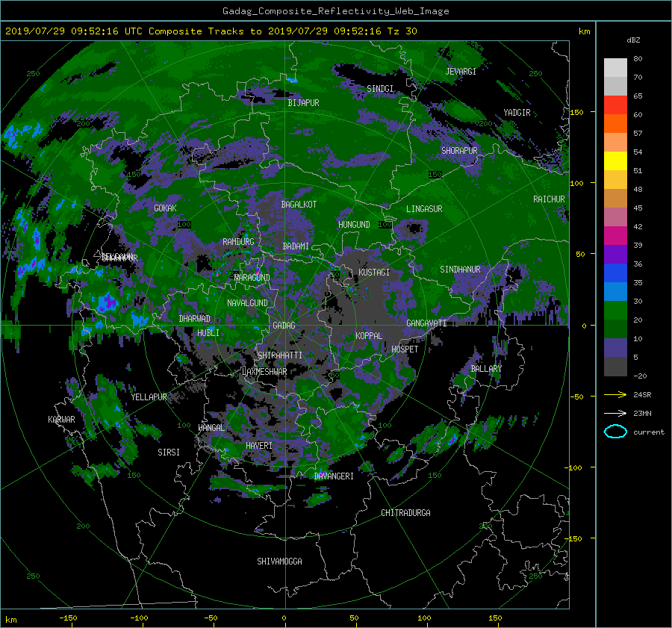Click the dBZ legend heading

[633, 40]
